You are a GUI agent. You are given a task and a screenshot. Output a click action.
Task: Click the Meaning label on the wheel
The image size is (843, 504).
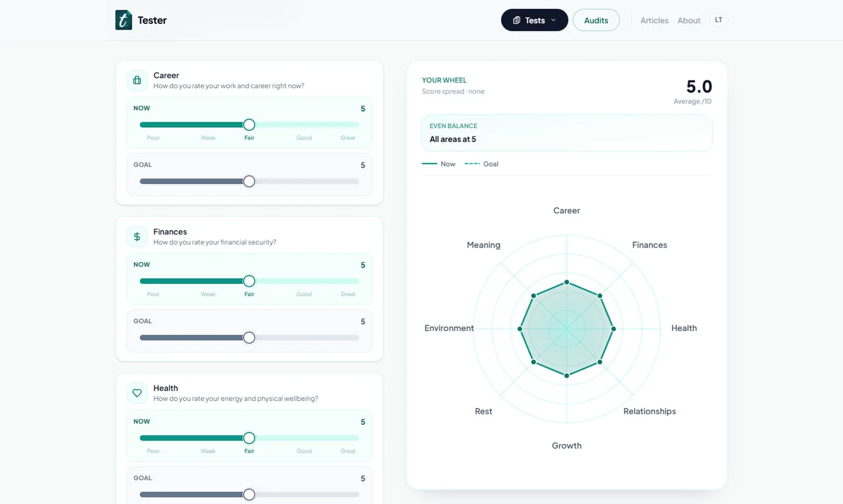tap(483, 245)
